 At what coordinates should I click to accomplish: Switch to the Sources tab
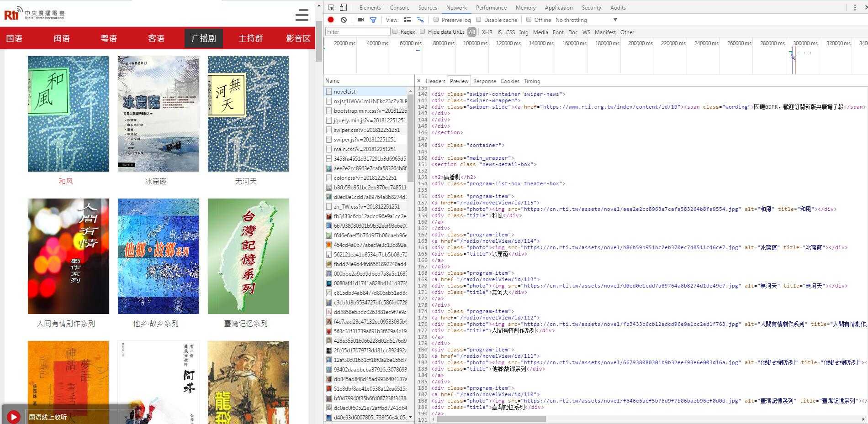tap(428, 7)
